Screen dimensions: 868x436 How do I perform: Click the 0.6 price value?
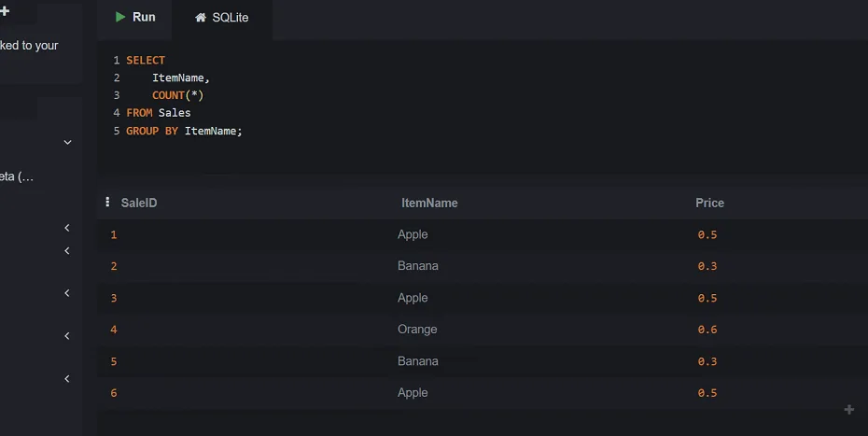click(x=707, y=330)
